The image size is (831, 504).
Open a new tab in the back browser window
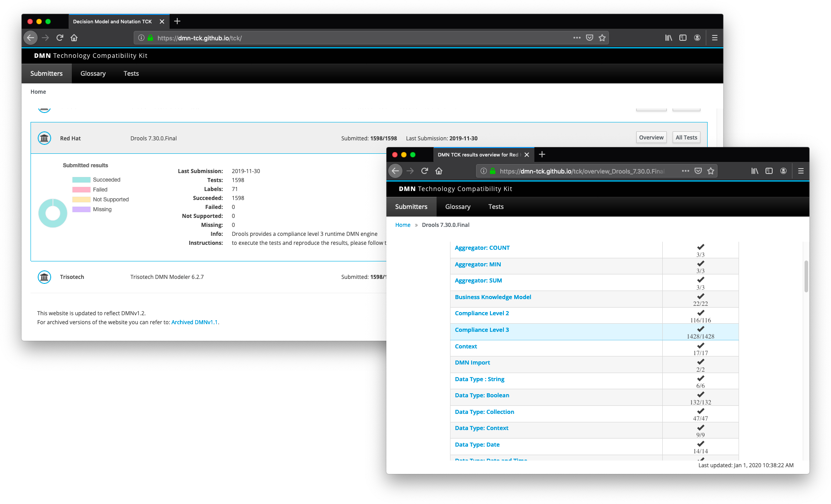click(x=177, y=21)
